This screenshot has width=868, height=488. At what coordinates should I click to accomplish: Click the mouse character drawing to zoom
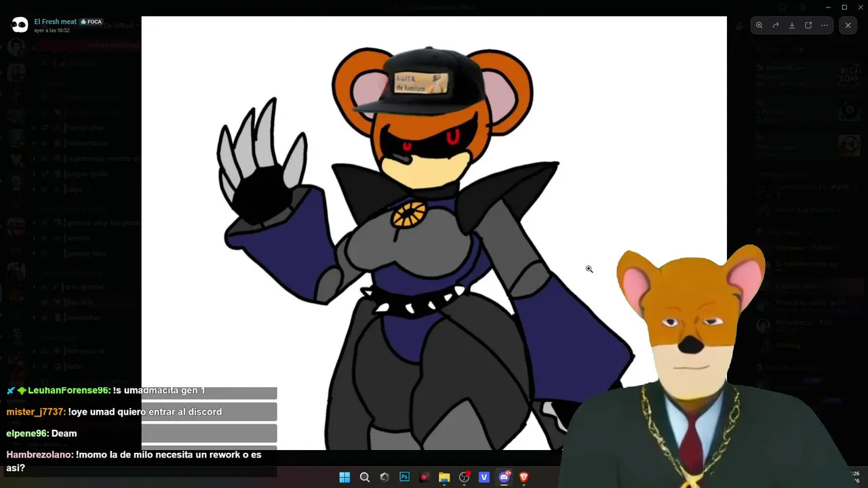434,233
